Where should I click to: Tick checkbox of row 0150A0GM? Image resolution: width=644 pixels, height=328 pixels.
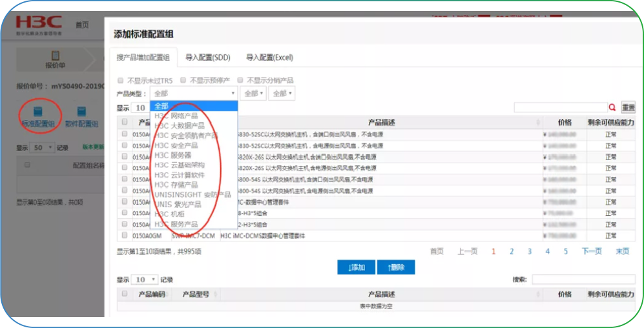click(x=125, y=235)
